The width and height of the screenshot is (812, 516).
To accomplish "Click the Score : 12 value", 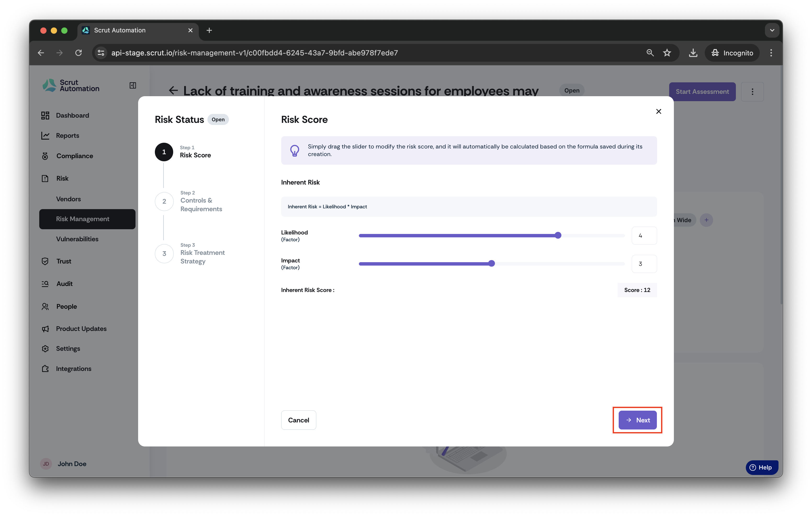I will click(637, 290).
